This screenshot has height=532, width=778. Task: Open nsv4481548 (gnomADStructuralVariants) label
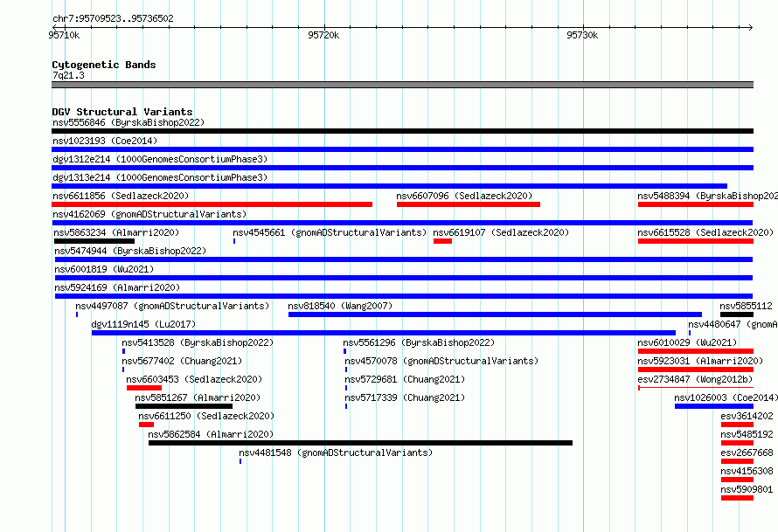tap(336, 453)
